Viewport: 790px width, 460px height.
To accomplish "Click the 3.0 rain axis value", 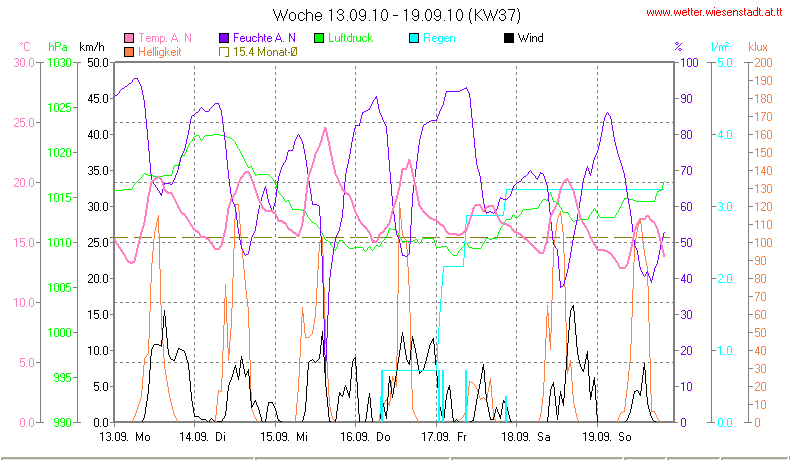I will [x=725, y=207].
